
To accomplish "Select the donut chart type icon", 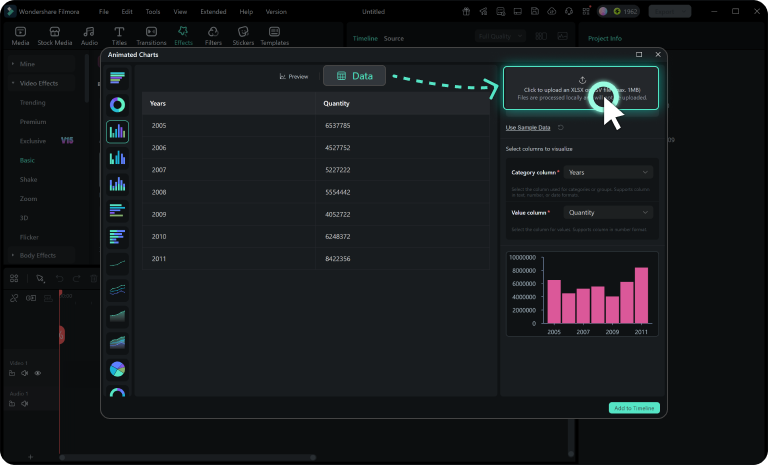I will click(x=118, y=105).
